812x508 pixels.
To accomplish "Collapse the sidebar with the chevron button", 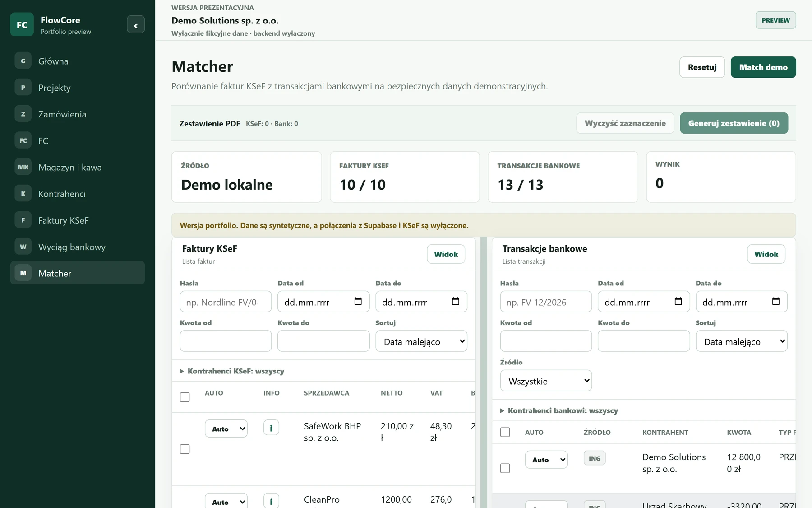I will pos(136,25).
